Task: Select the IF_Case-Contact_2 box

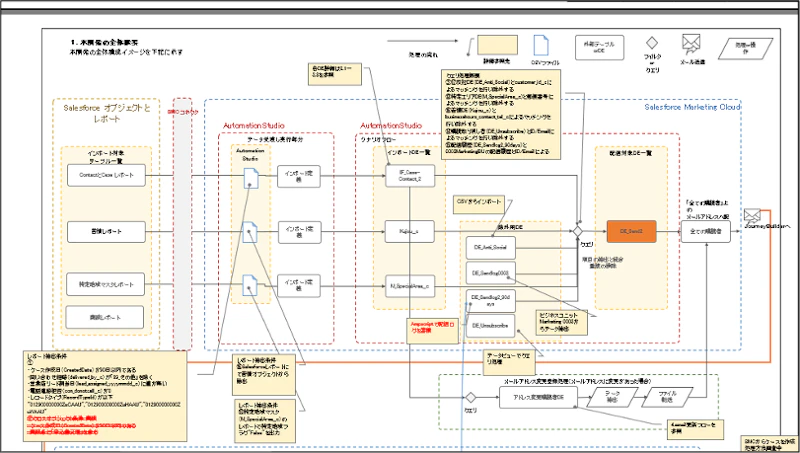Action: pyautogui.click(x=410, y=176)
